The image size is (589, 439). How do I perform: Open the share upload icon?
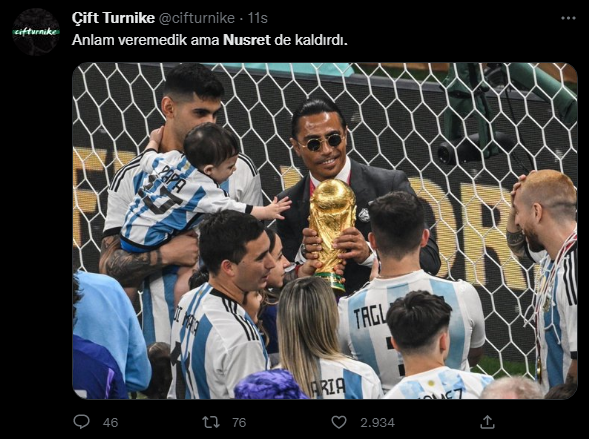point(487,422)
